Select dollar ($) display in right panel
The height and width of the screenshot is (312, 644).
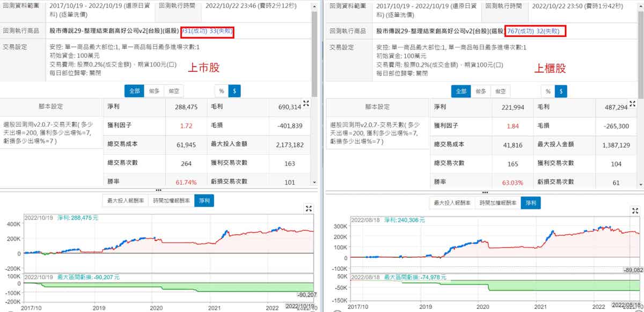click(x=560, y=91)
